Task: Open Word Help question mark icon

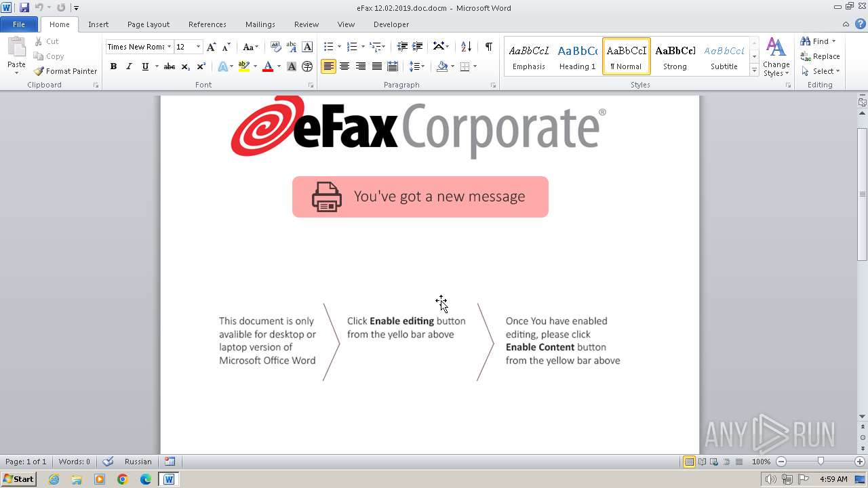Action: pyautogui.click(x=859, y=24)
